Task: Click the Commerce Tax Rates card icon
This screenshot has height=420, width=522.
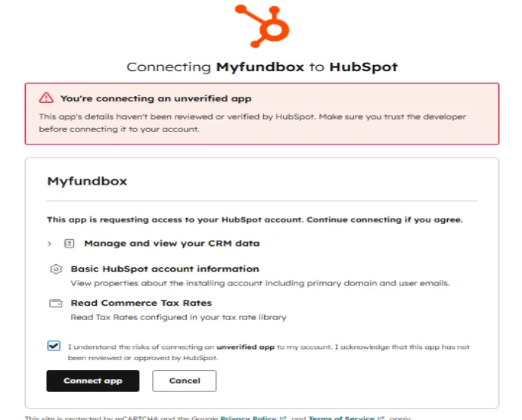Action: point(56,303)
